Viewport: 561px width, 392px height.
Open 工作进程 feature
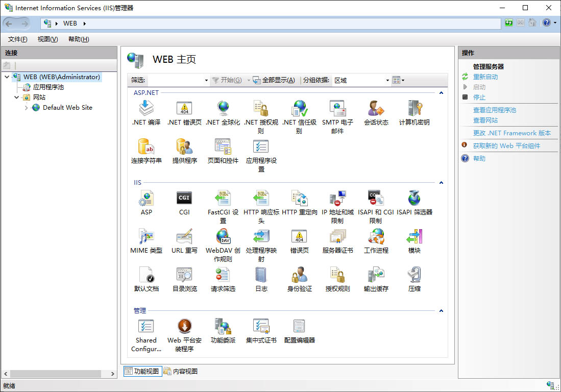376,241
